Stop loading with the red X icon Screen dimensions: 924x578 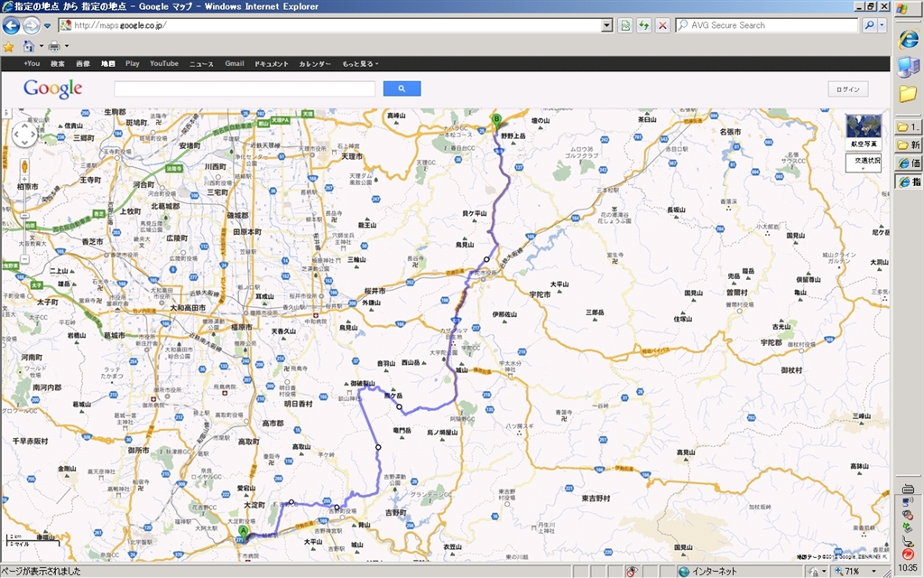click(662, 25)
